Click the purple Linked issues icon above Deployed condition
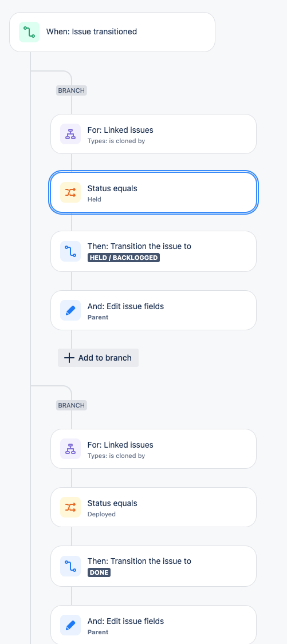287x644 pixels. coord(70,449)
